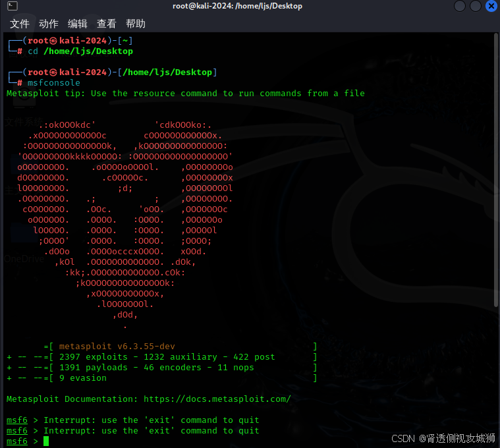Click the Metasploit docs URL
The width and height of the screenshot is (500, 448).
(217, 399)
